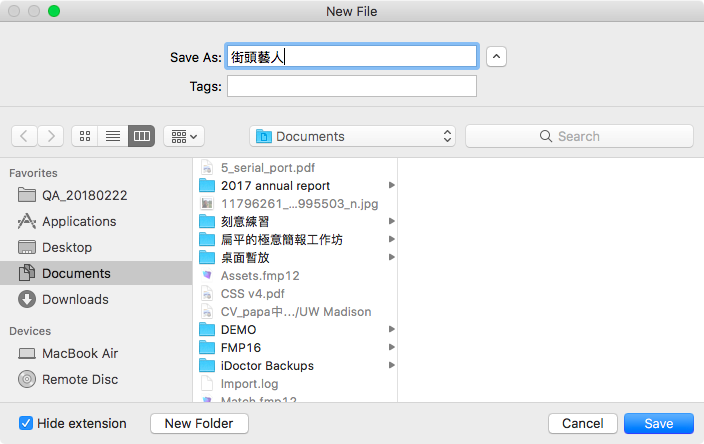The height and width of the screenshot is (444, 704).
Task: Go forward with the right arrow button
Action: tap(51, 136)
